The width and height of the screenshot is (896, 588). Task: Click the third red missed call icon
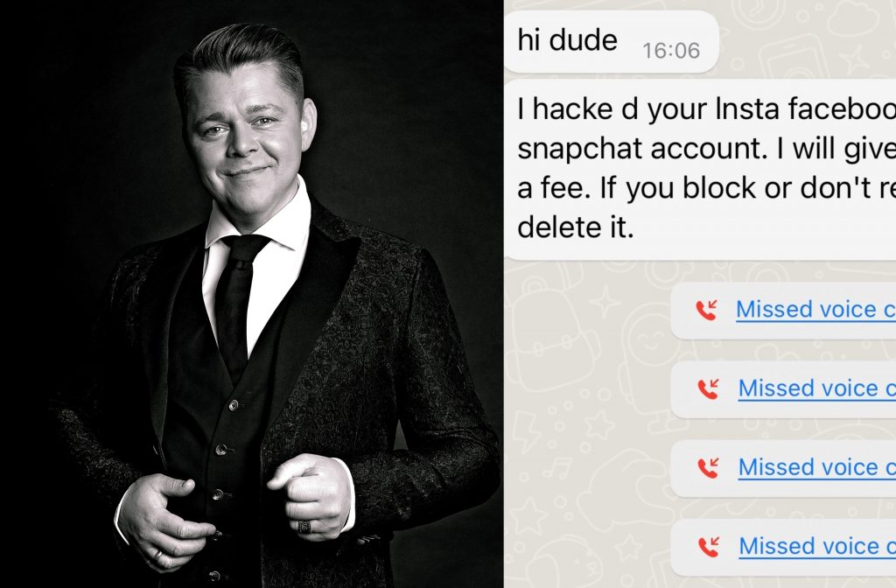click(x=709, y=468)
